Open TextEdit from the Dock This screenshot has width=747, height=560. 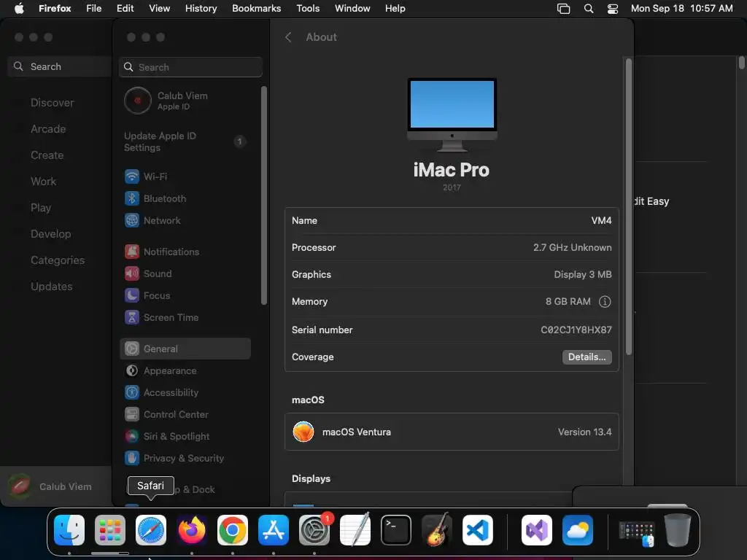[355, 530]
